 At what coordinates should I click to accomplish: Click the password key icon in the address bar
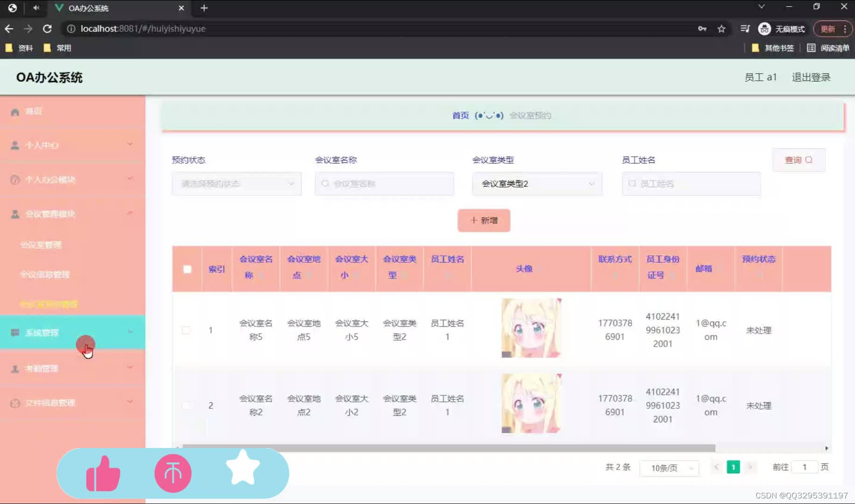click(x=702, y=29)
